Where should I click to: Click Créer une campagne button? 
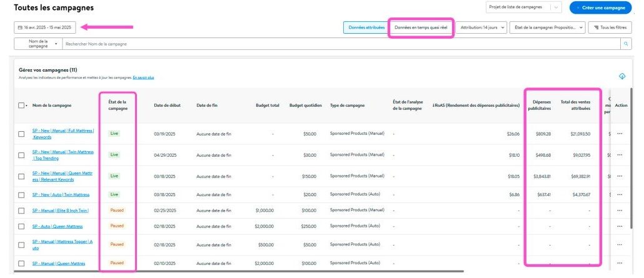tap(600, 7)
